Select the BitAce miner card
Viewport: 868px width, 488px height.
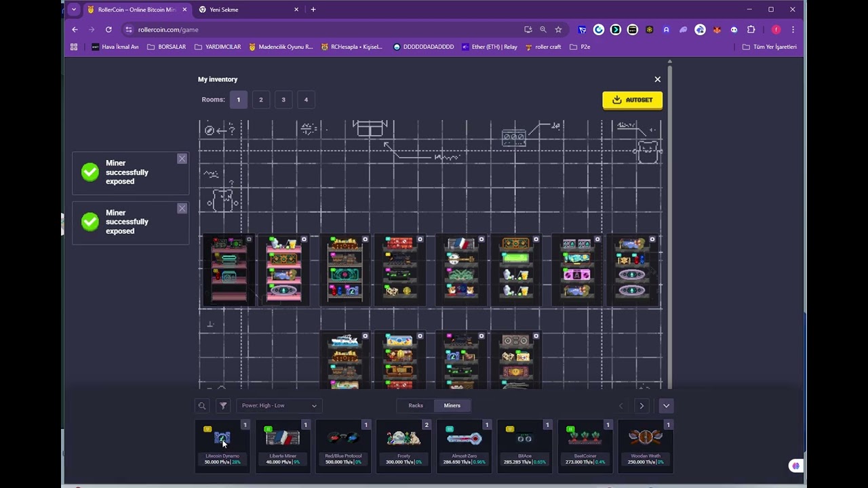pos(525,445)
